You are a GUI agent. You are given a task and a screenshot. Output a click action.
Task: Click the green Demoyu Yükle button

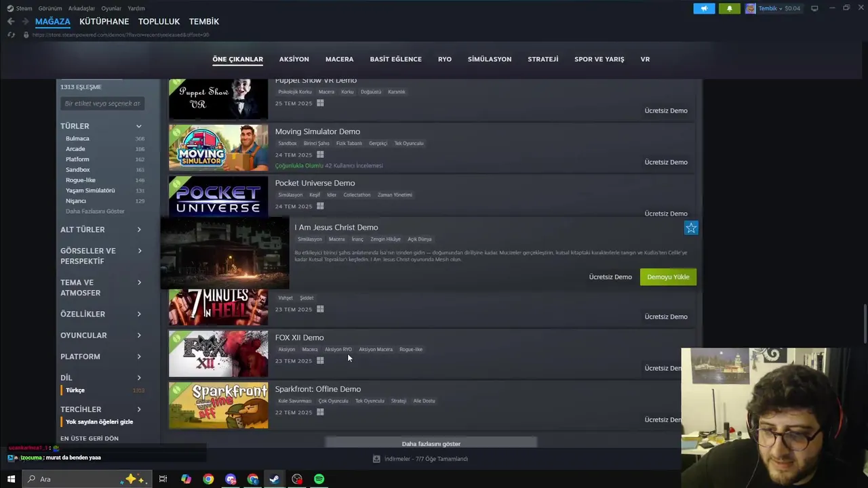pos(668,277)
